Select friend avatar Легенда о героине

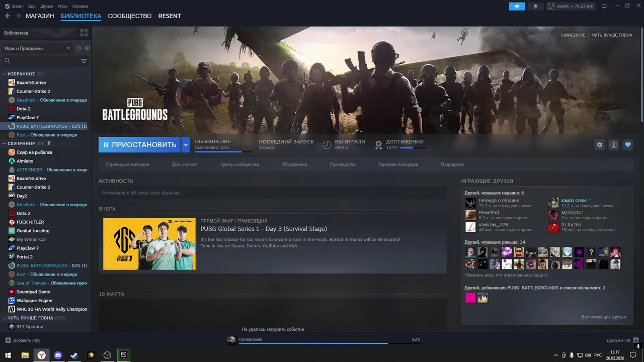470,203
